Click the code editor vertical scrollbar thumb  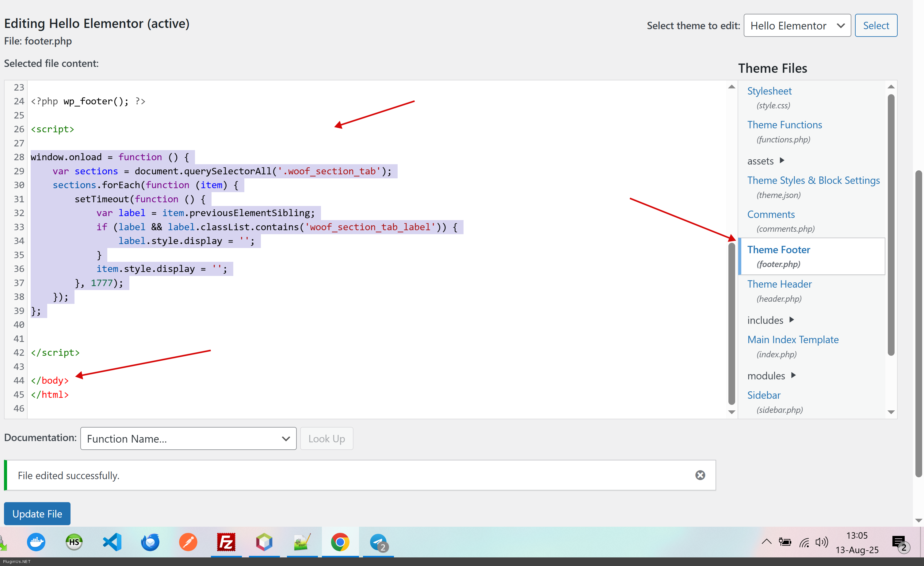point(731,323)
